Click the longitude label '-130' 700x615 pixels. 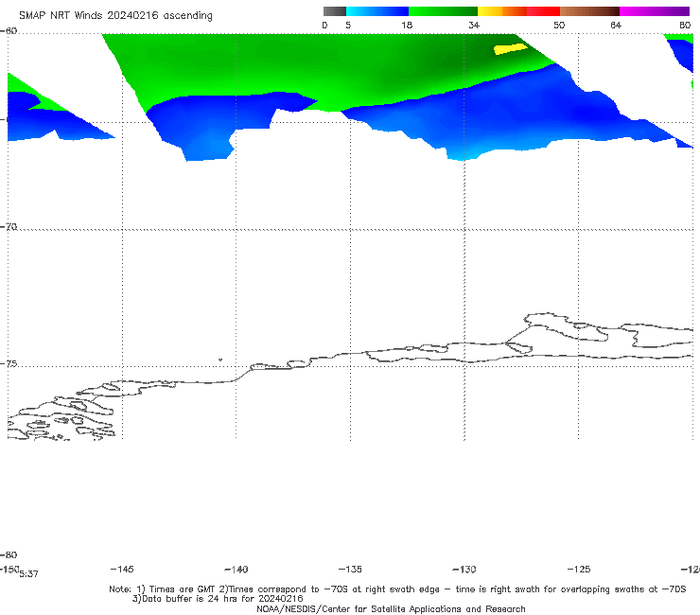pos(464,570)
